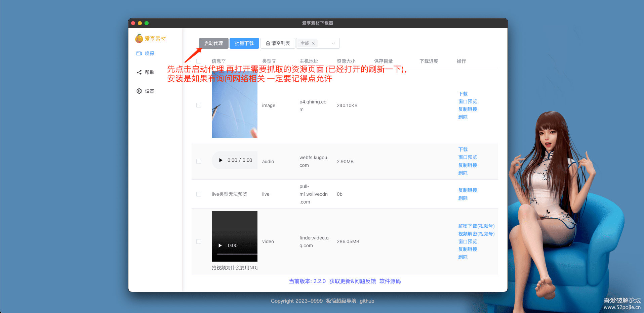This screenshot has height=313, width=644.
Task: Click 窗口预览 for the image row
Action: pos(468,101)
